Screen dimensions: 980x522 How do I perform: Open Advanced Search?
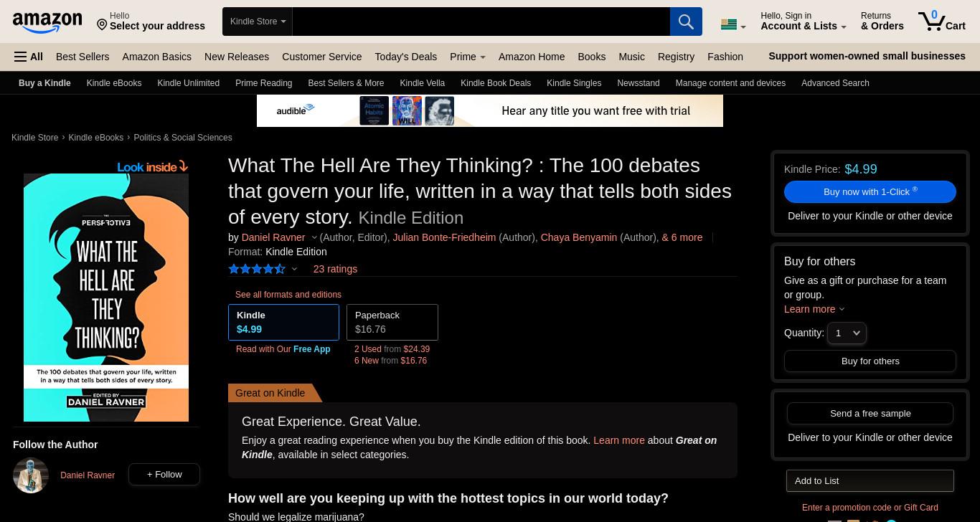click(835, 83)
